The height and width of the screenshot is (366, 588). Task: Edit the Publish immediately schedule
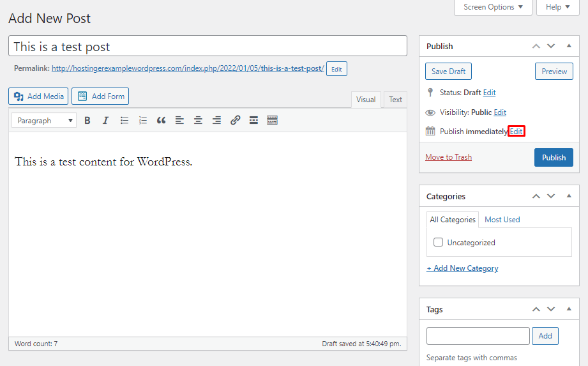[516, 132]
